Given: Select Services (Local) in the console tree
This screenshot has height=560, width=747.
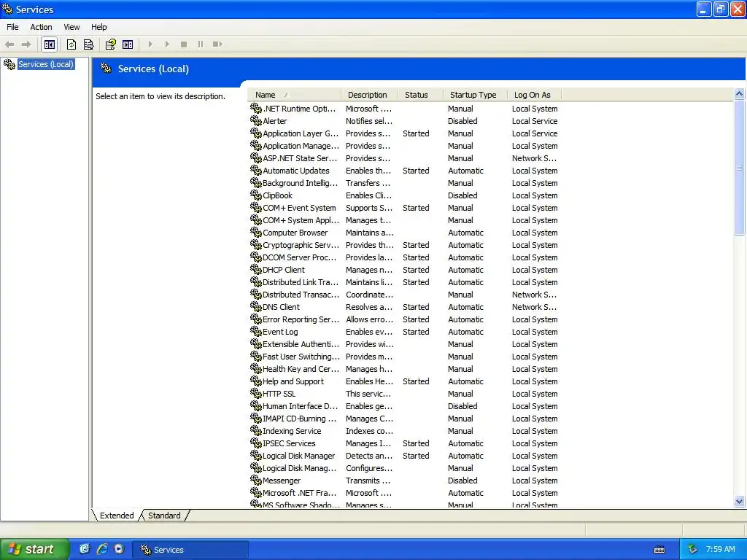Looking at the screenshot, I should 46,64.
